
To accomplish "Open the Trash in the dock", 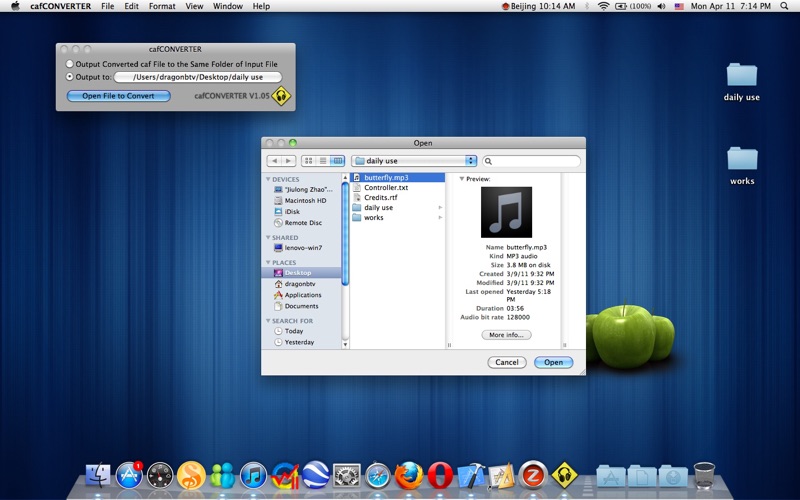I will pyautogui.click(x=704, y=476).
